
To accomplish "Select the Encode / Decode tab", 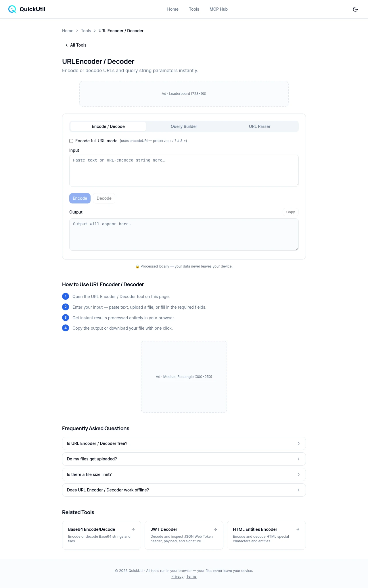I will [x=108, y=126].
